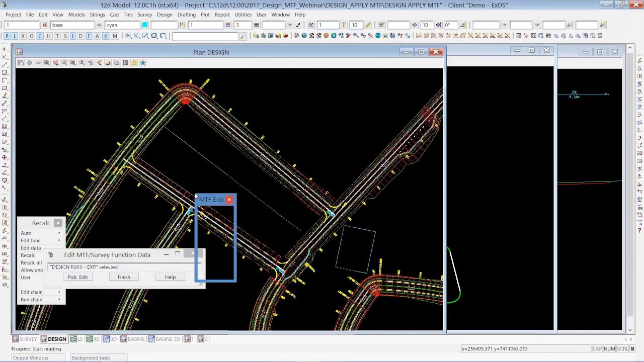Open the Drafting menu

point(186,15)
